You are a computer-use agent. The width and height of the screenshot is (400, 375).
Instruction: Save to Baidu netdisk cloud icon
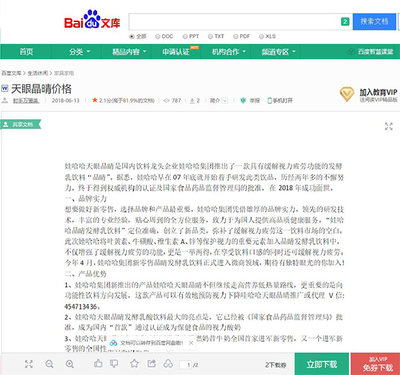tap(168, 363)
